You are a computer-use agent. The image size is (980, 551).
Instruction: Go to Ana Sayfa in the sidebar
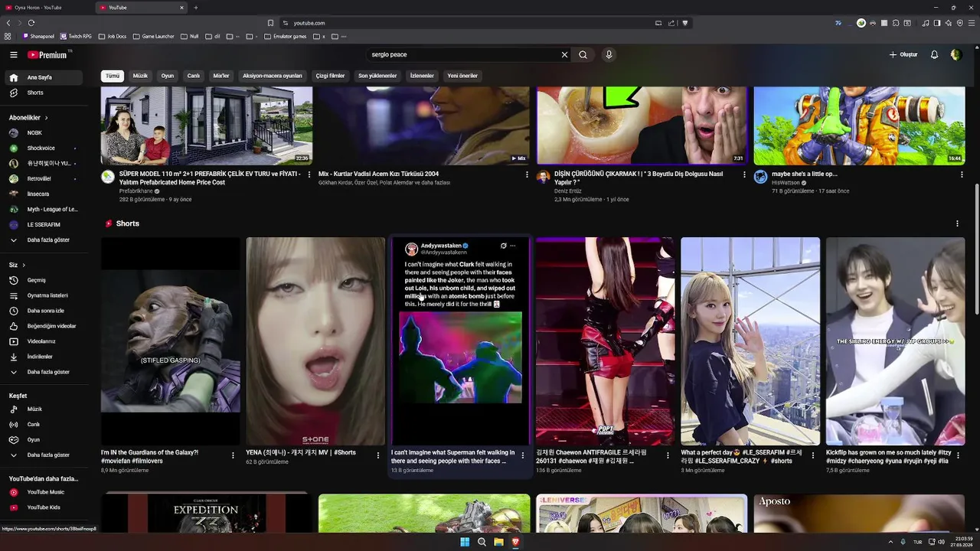44,77
